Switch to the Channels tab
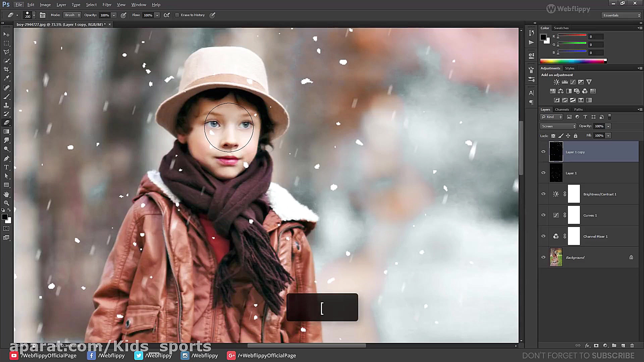 tap(562, 110)
